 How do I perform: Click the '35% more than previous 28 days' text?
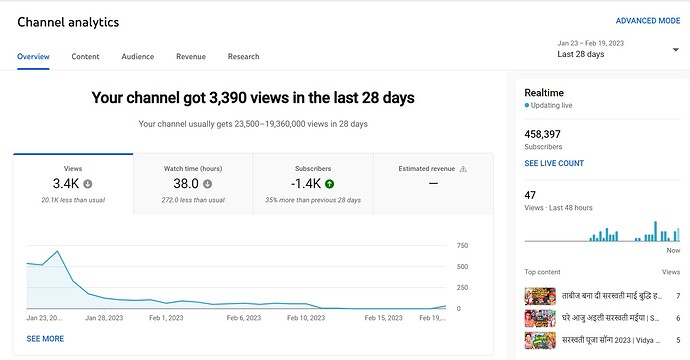coord(313,200)
